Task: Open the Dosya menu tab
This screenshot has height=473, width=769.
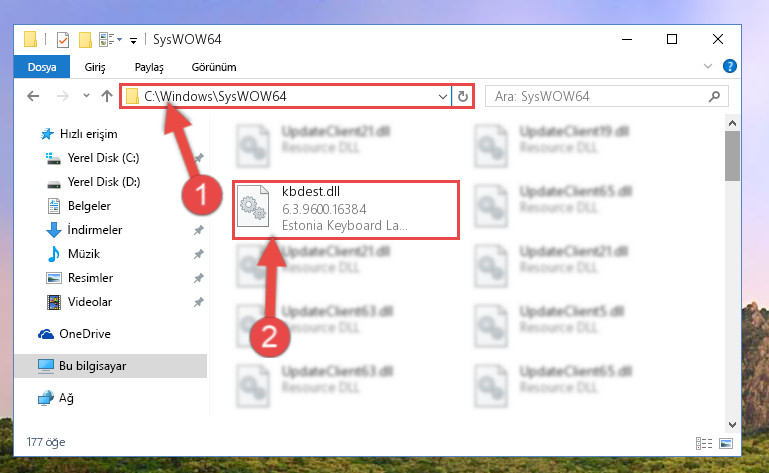Action: 42,67
